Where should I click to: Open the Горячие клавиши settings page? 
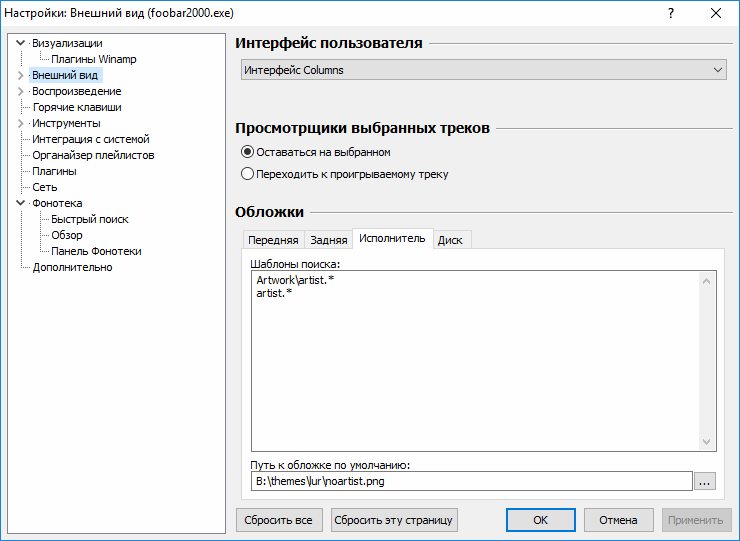(77, 107)
